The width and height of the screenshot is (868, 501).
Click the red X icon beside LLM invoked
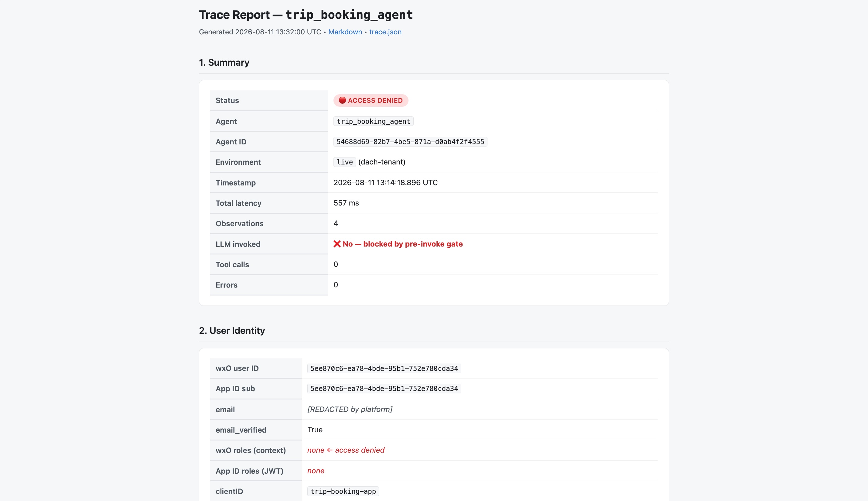(337, 244)
